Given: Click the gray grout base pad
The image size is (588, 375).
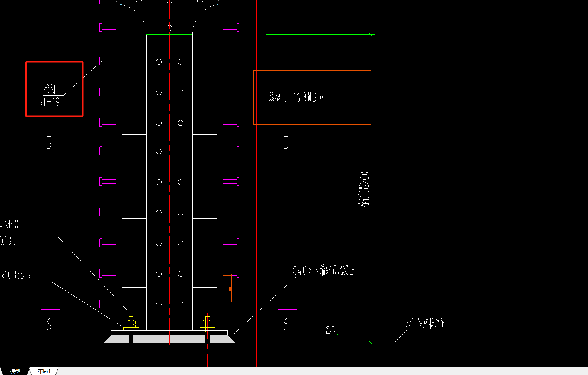Looking at the screenshot, I should point(169,339).
